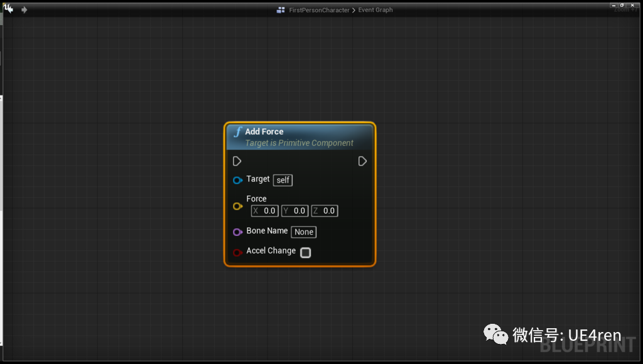The image size is (643, 364).
Task: Click the forward arrow icon in the toolbar
Action: [24, 9]
